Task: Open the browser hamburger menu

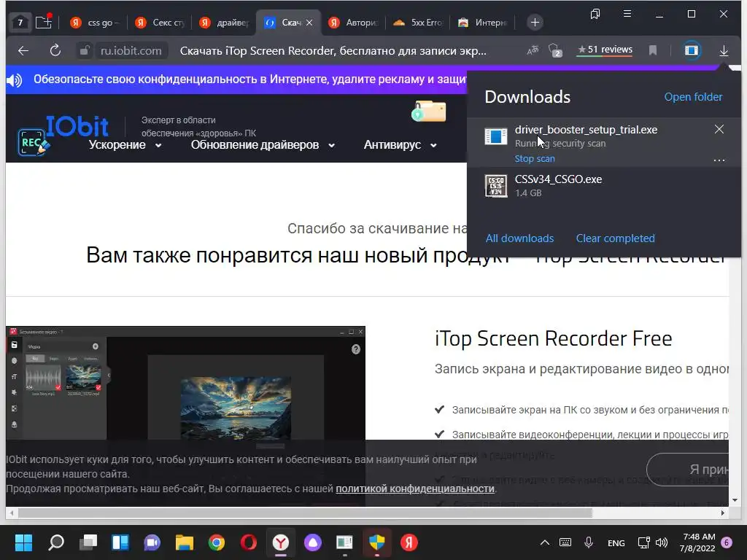Action: [627, 14]
